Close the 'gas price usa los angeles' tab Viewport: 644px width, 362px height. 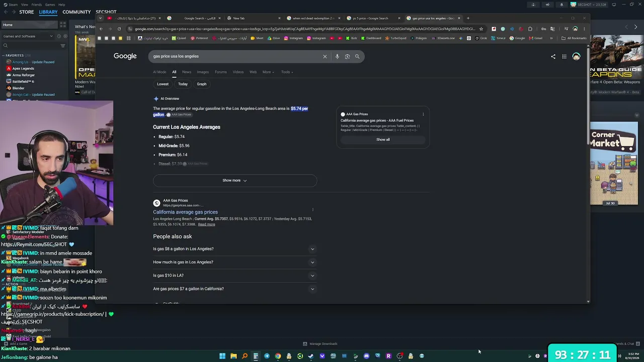[459, 18]
